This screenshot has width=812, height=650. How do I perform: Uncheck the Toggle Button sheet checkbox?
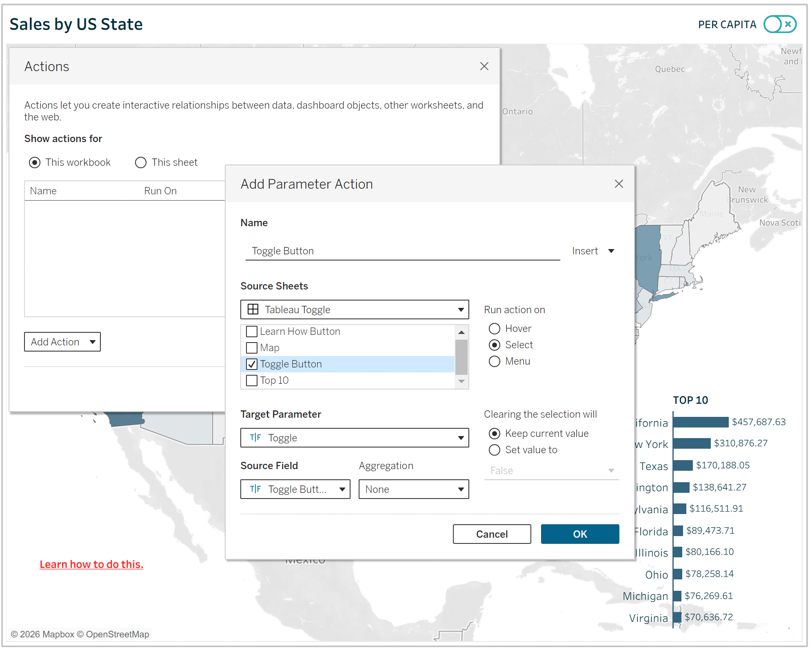pyautogui.click(x=252, y=364)
